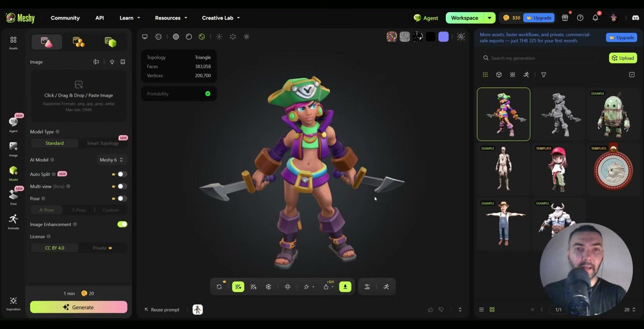Viewport: 644px width, 329px height.
Task: Expand the Creative Lab menu
Action: point(221,18)
